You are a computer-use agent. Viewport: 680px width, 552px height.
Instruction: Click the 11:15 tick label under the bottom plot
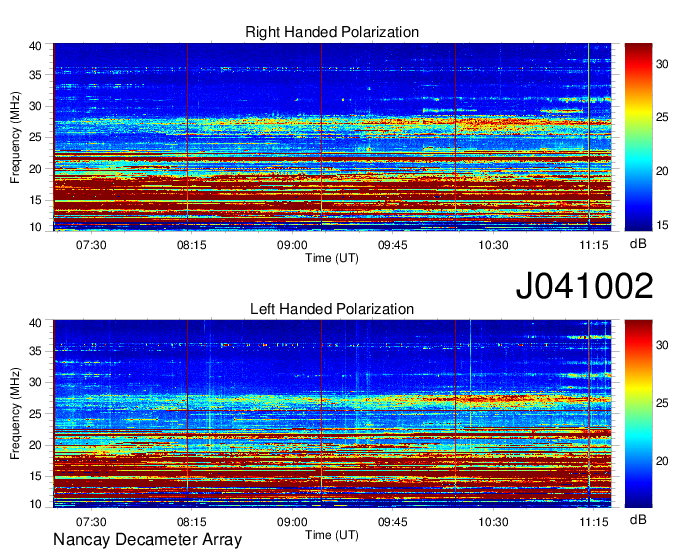tap(594, 522)
